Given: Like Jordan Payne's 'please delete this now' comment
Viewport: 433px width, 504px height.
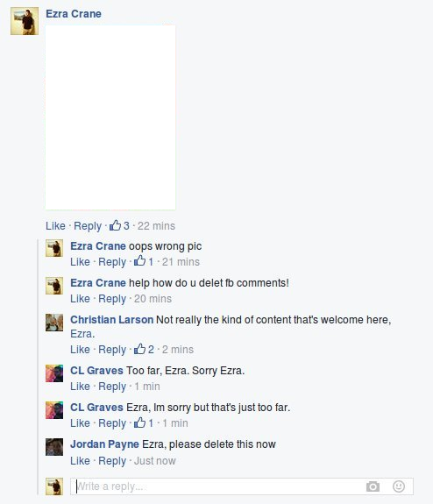Looking at the screenshot, I should (80, 460).
